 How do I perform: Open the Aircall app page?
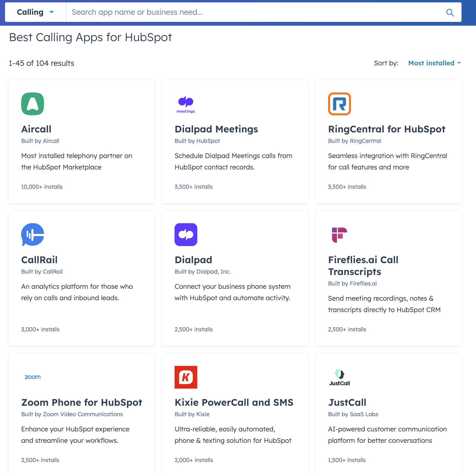pyautogui.click(x=36, y=129)
